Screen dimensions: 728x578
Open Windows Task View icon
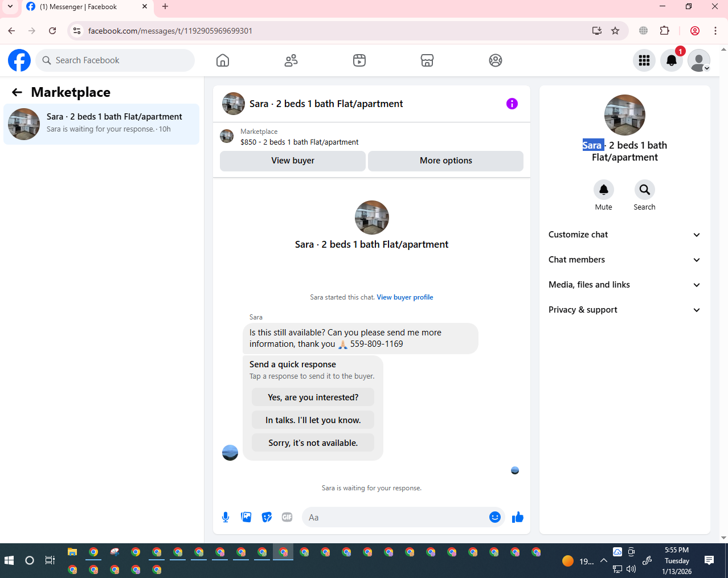50,560
